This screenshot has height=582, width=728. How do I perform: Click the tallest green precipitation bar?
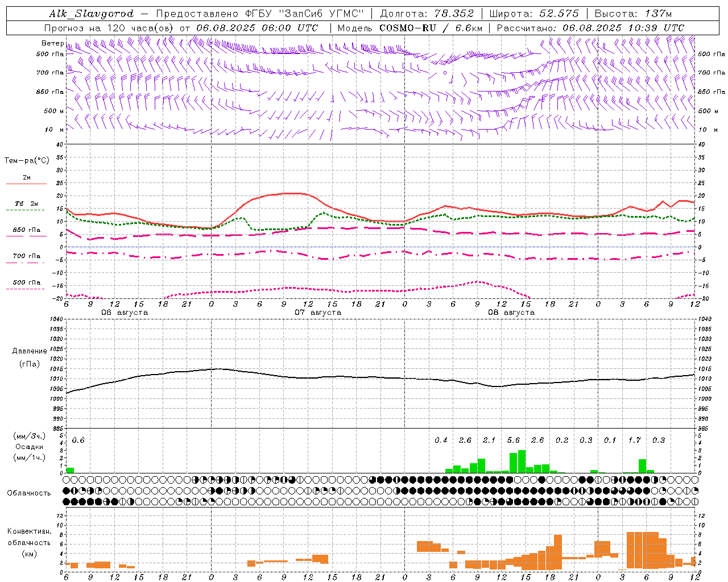point(522,462)
